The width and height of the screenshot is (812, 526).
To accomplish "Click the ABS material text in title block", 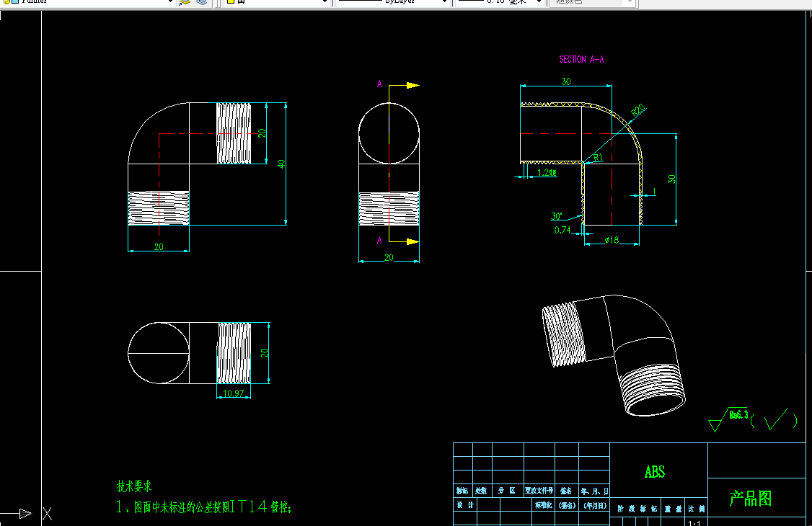I will click(655, 472).
